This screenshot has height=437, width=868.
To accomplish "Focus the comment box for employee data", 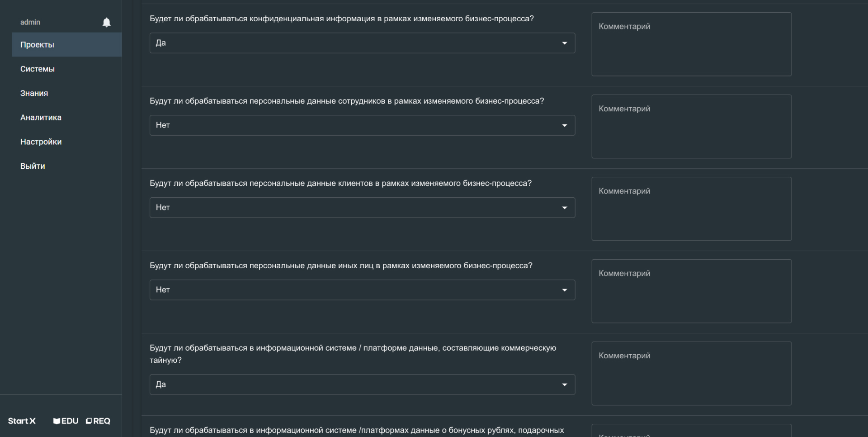I will [x=691, y=127].
